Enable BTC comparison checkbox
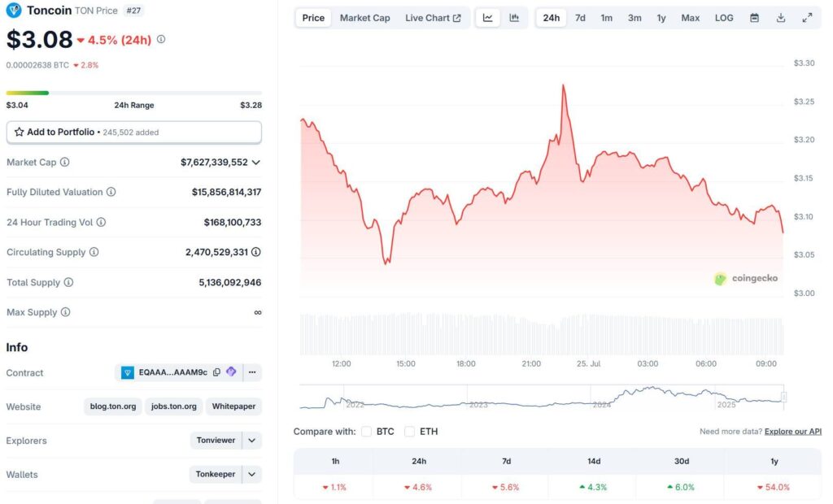 [x=366, y=431]
